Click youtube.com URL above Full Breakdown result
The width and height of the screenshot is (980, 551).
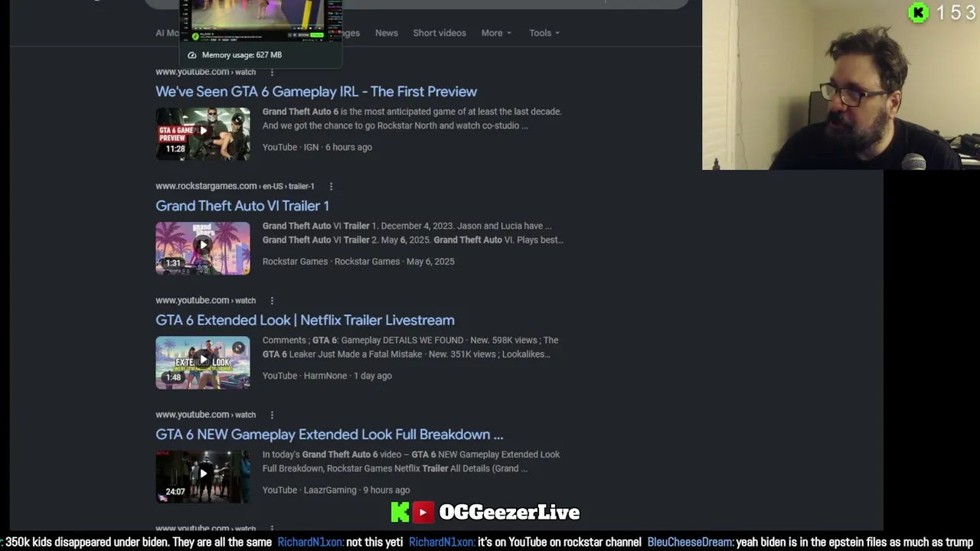[x=205, y=415]
